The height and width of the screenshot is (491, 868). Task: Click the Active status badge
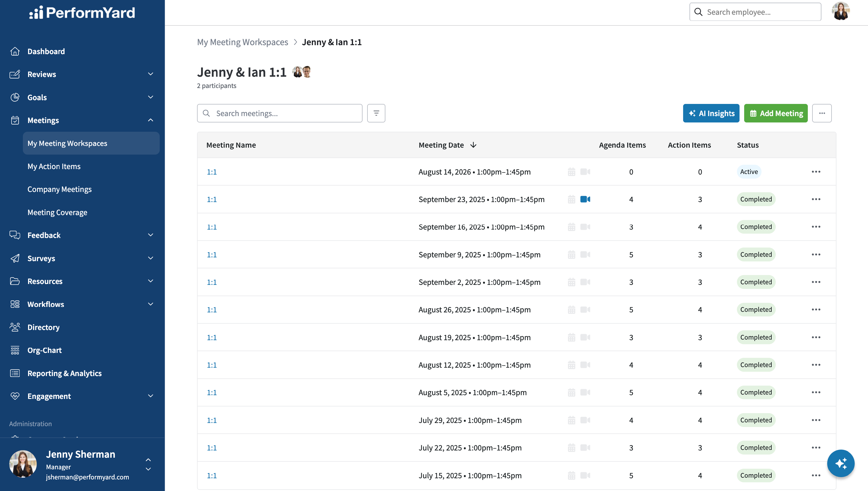click(749, 172)
